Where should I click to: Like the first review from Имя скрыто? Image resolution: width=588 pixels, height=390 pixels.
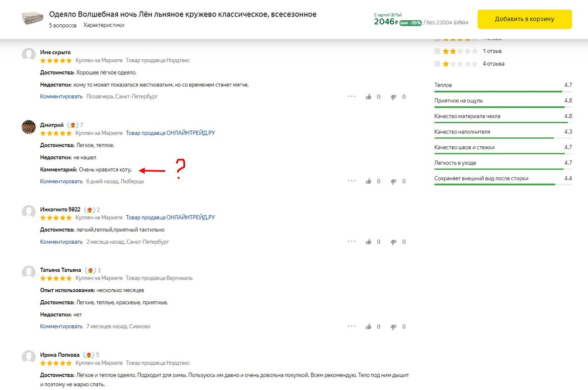click(x=368, y=97)
